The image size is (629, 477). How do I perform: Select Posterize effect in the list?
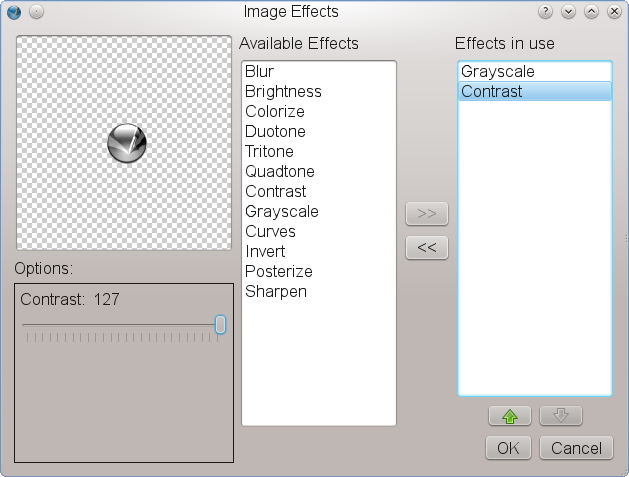(278, 272)
